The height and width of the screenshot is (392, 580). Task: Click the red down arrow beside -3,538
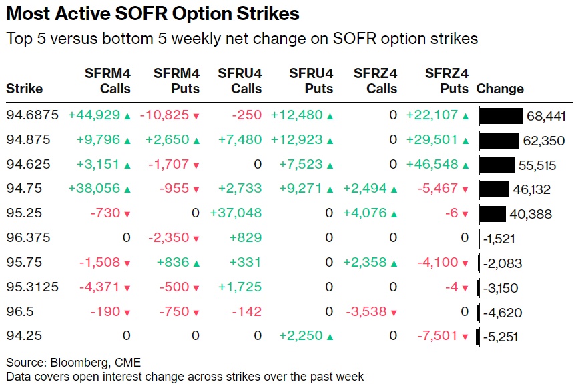(x=394, y=312)
